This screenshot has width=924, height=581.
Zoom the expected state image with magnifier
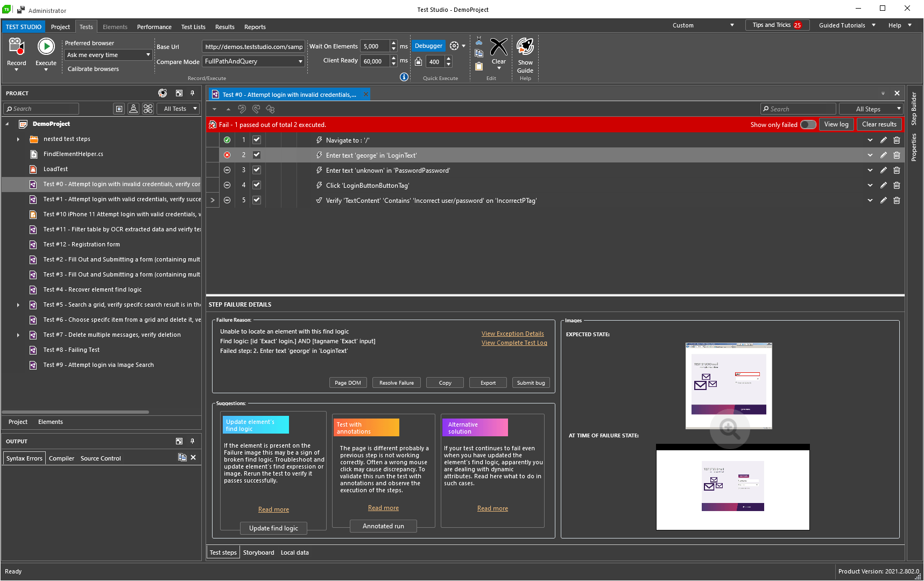730,429
